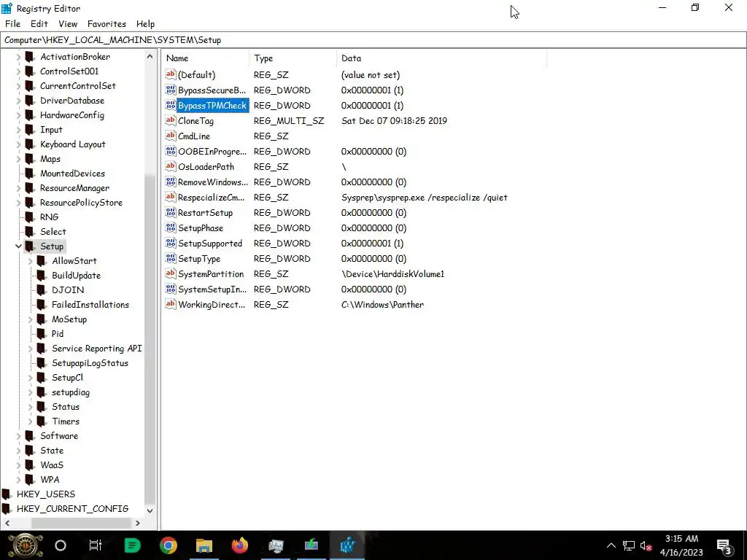Select the Service Reporting API key
Image resolution: width=747 pixels, height=560 pixels.
(97, 349)
